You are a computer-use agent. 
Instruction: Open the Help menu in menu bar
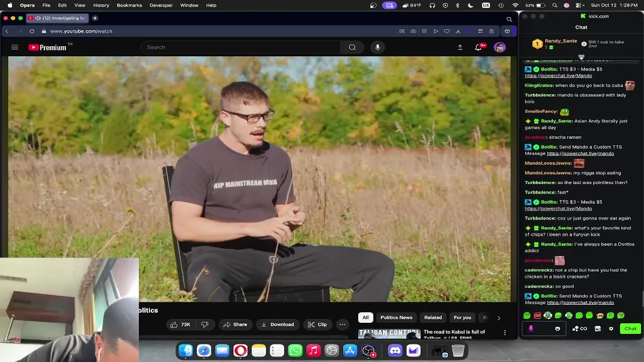pos(211,5)
